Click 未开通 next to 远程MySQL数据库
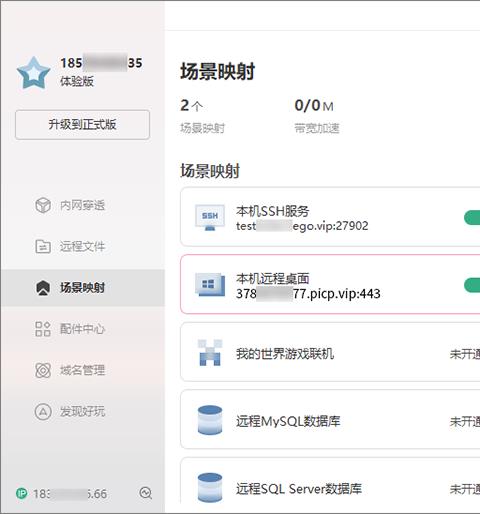The width and height of the screenshot is (480, 514). click(x=465, y=422)
